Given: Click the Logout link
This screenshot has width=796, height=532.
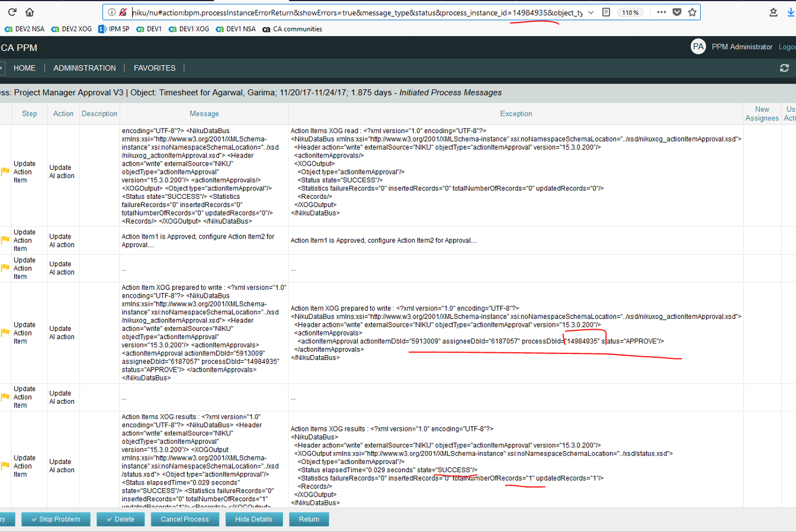Looking at the screenshot, I should coord(787,47).
